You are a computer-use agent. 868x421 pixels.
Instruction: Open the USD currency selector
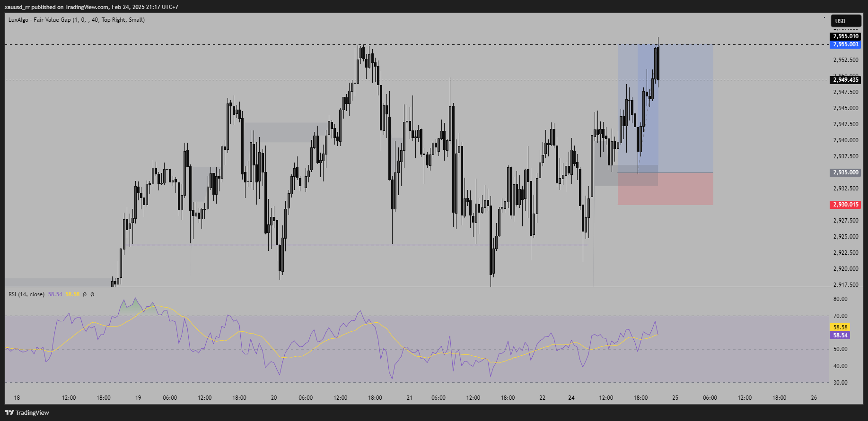pos(846,21)
